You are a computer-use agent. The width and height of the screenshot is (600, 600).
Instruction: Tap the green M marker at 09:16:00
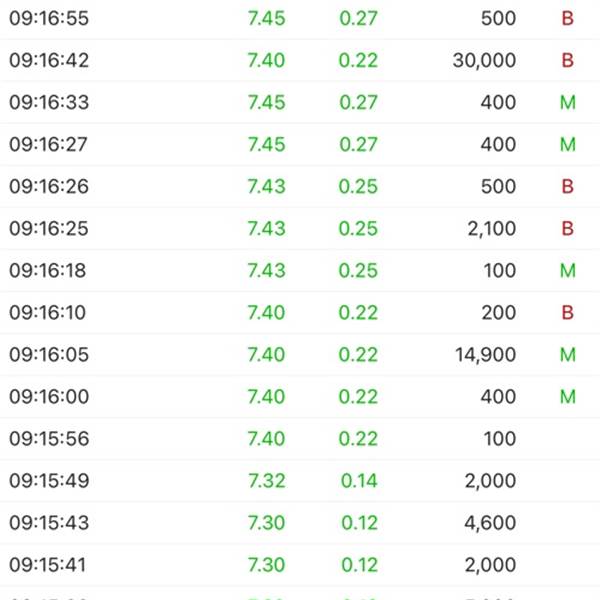[x=567, y=396]
